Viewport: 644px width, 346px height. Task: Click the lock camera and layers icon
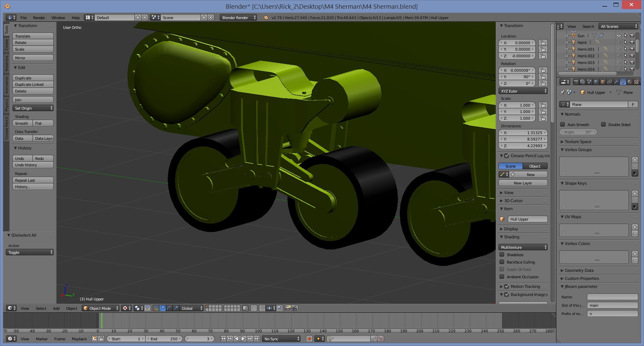click(x=245, y=308)
